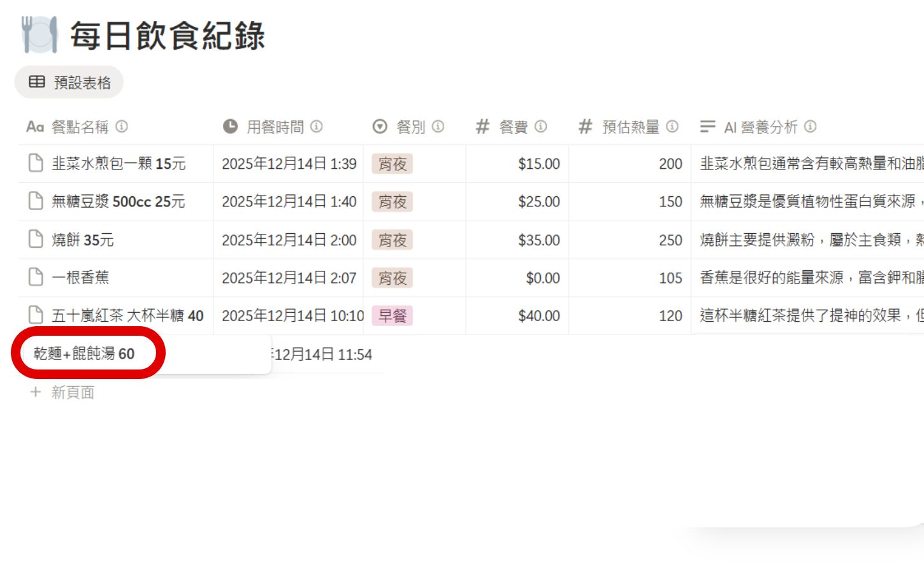Image resolution: width=924 pixels, height=567 pixels.
Task: Select the 105 calorie cell for 一根香蕉
Action: [x=671, y=277]
